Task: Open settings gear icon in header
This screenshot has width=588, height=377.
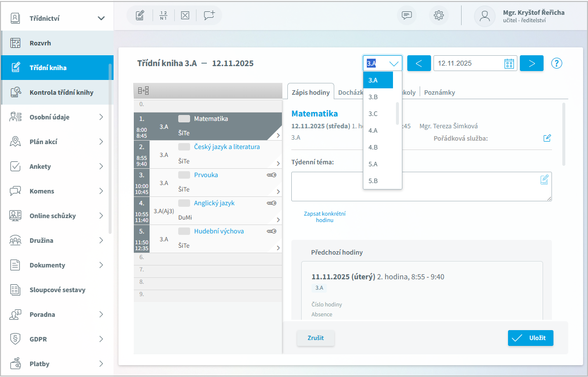Action: point(438,15)
